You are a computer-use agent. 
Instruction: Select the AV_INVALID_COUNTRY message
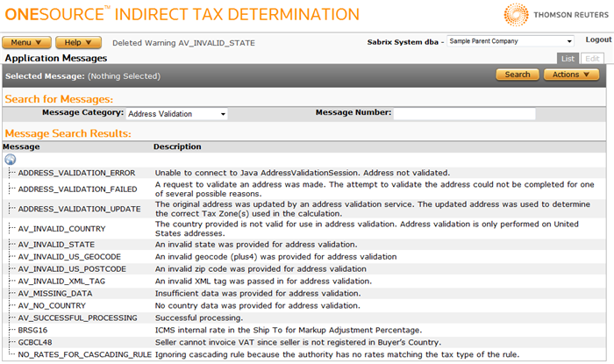pos(61,229)
